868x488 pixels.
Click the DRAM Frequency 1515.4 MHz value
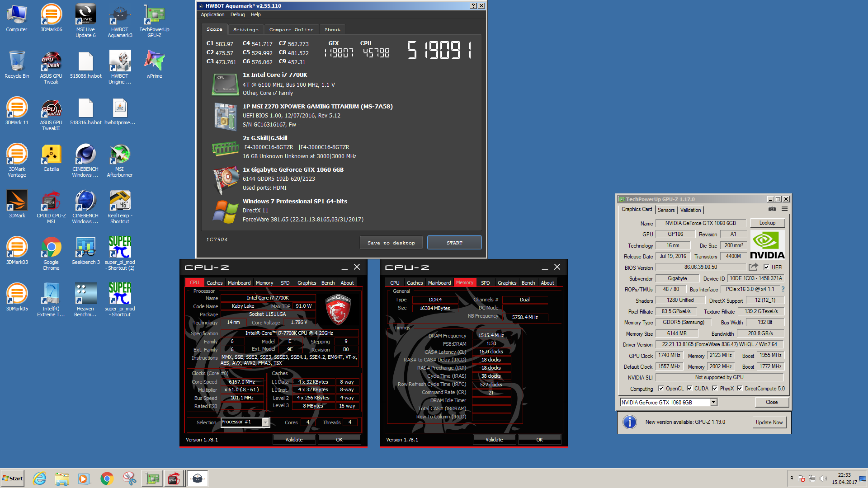pos(491,335)
